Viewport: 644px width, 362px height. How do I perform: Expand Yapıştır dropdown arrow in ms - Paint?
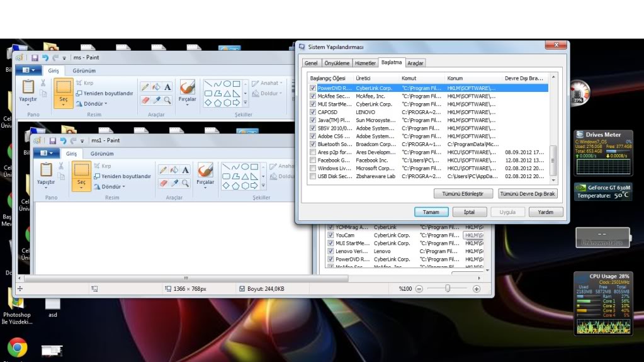(28, 105)
